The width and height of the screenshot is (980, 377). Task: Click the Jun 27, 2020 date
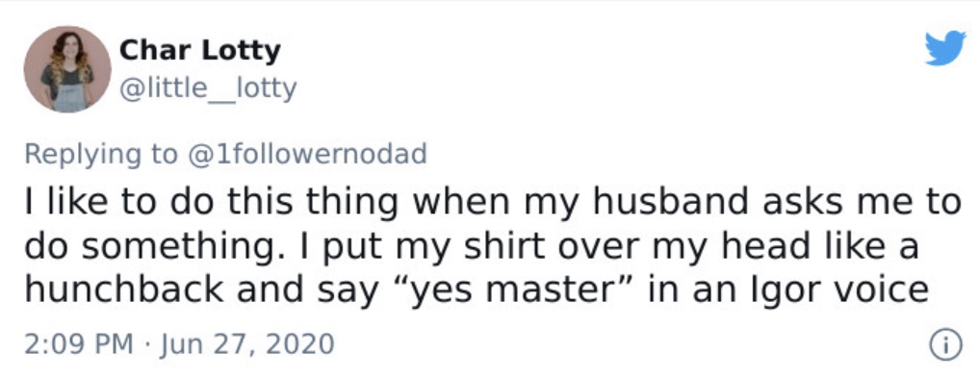coord(247,344)
